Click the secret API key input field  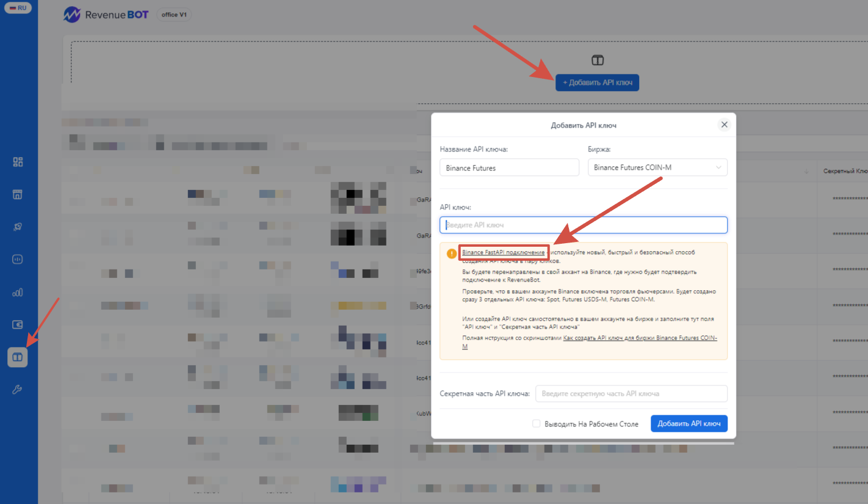click(631, 393)
